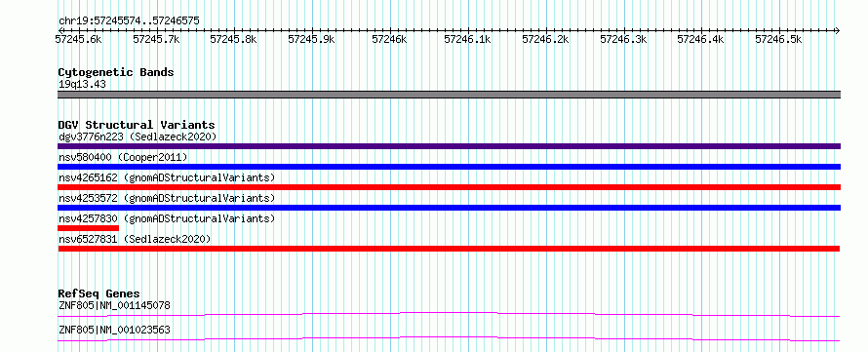Select the short red nsv4257830 variant bar
The height and width of the screenshot is (352, 868).
(x=88, y=228)
